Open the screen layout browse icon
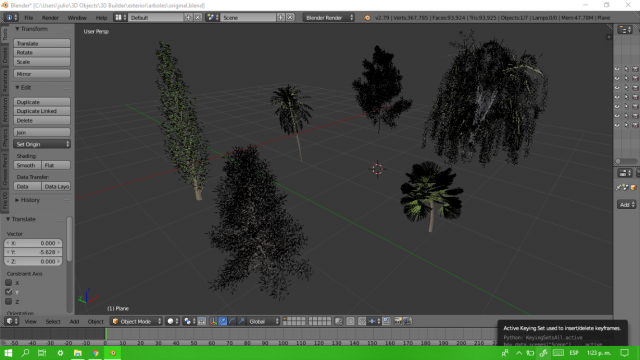Image resolution: width=640 pixels, height=360 pixels. (120, 18)
